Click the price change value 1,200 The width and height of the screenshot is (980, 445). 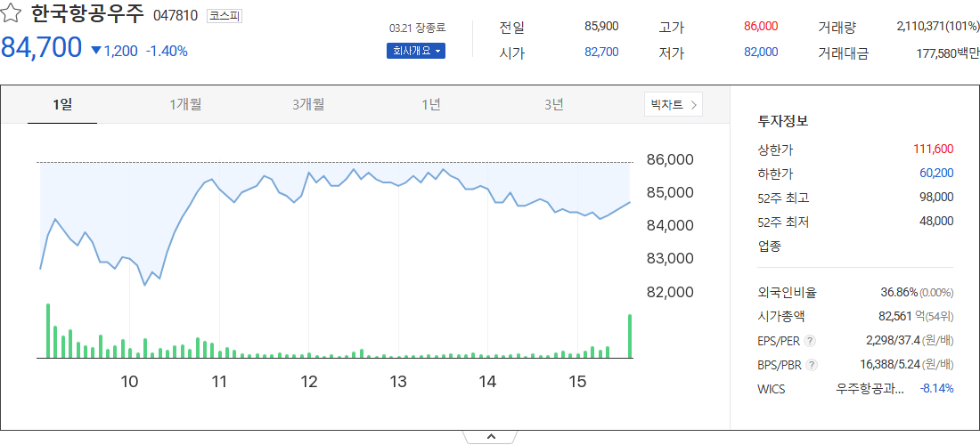[x=120, y=52]
